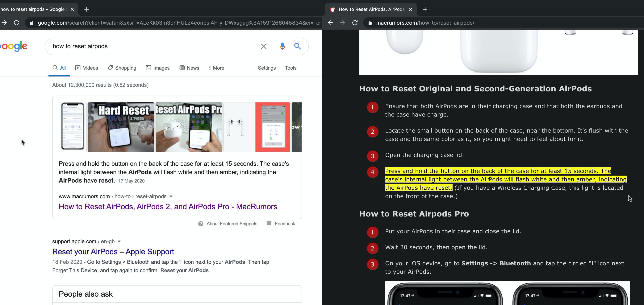644x305 pixels.
Task: Click into the Google search text field
Action: (x=150, y=47)
